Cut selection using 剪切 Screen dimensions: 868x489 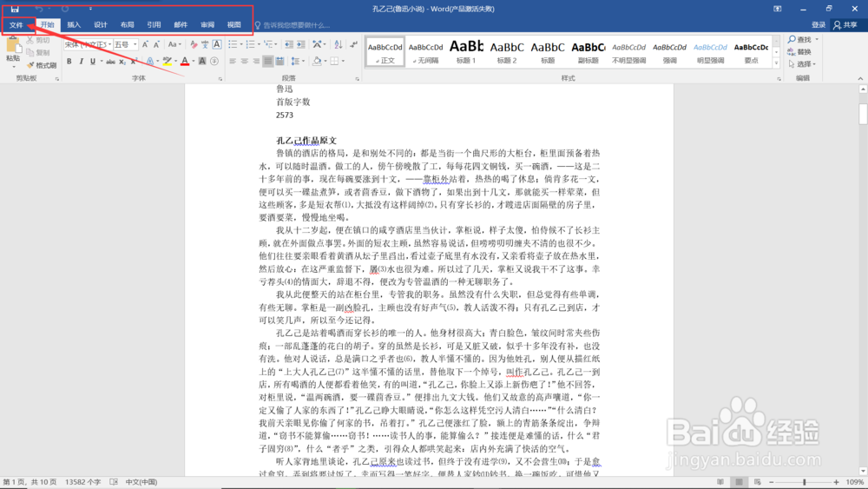pos(38,41)
